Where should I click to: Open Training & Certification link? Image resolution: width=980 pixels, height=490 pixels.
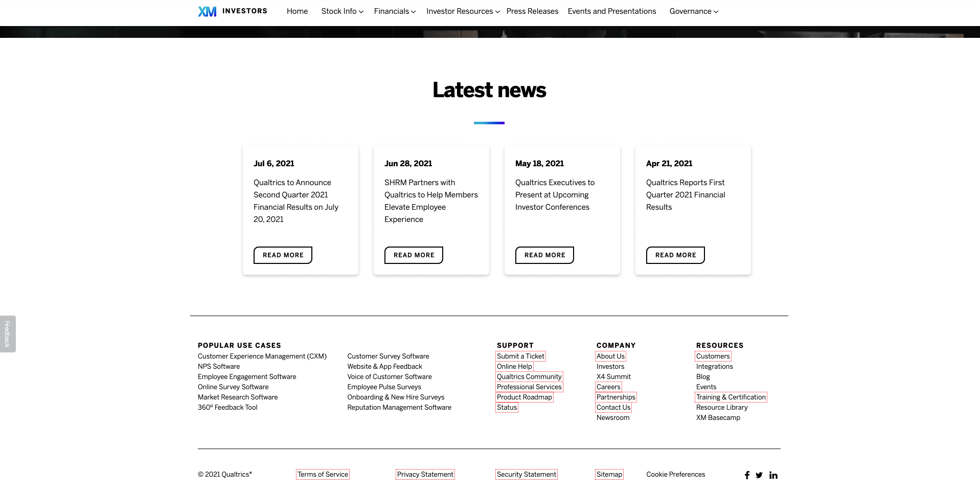point(731,397)
